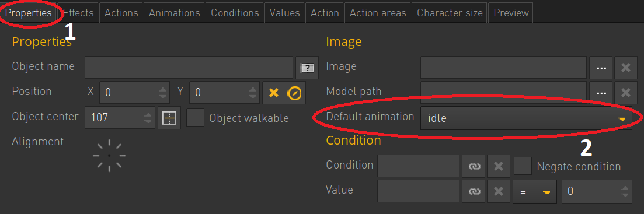Click the yellow compass position picker icon
This screenshot has width=644, height=214.
[294, 93]
